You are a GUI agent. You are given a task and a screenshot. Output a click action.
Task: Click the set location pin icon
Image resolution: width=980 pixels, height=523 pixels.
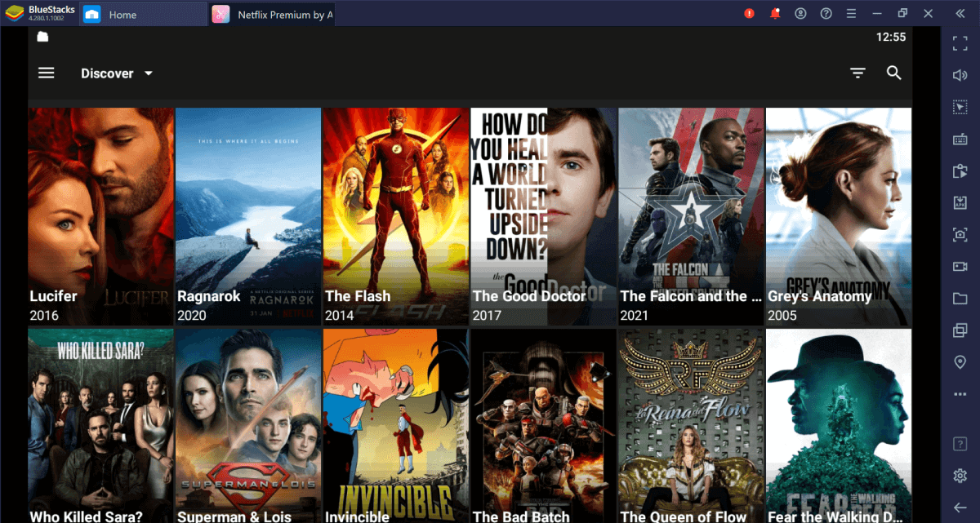pos(960,362)
